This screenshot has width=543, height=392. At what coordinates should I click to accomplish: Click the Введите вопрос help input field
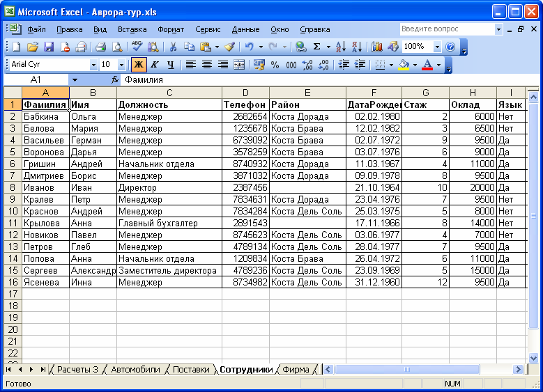tap(447, 29)
